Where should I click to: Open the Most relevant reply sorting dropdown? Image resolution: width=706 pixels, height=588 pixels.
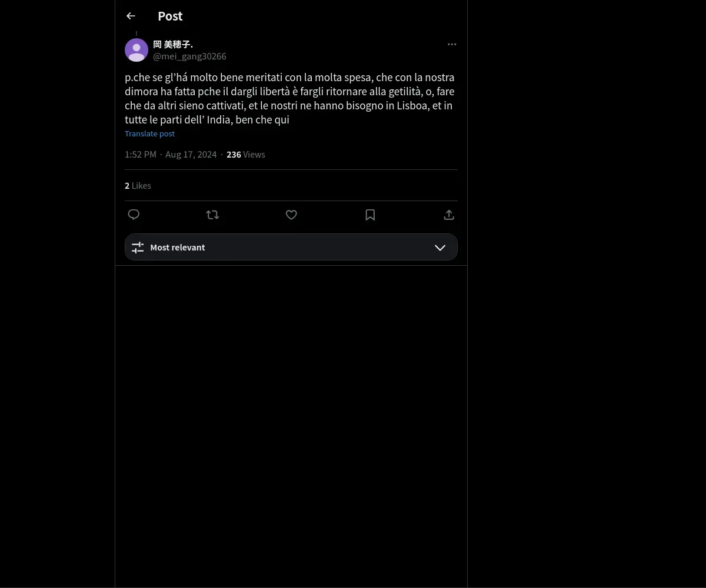coord(291,247)
